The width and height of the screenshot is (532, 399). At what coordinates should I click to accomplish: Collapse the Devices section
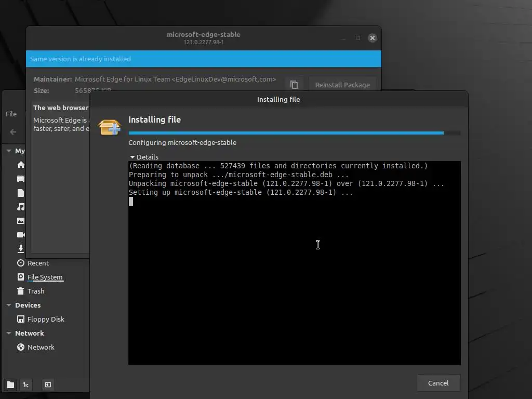click(x=9, y=305)
